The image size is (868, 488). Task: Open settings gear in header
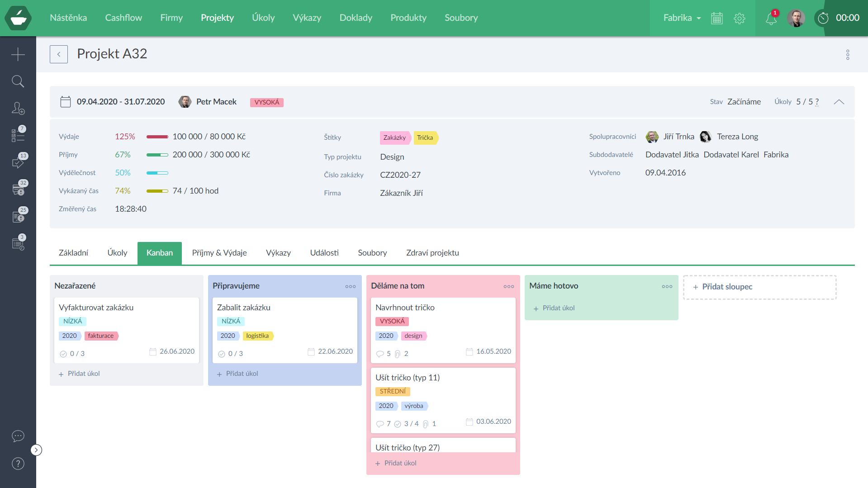pyautogui.click(x=740, y=19)
